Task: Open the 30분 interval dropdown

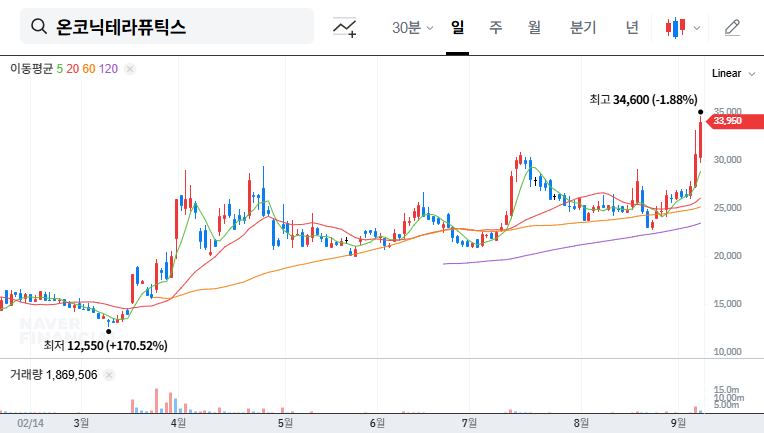Action: [x=412, y=27]
